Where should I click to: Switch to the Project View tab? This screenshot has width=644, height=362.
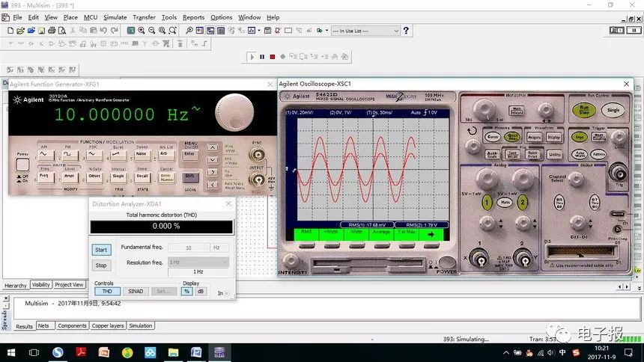[69, 285]
